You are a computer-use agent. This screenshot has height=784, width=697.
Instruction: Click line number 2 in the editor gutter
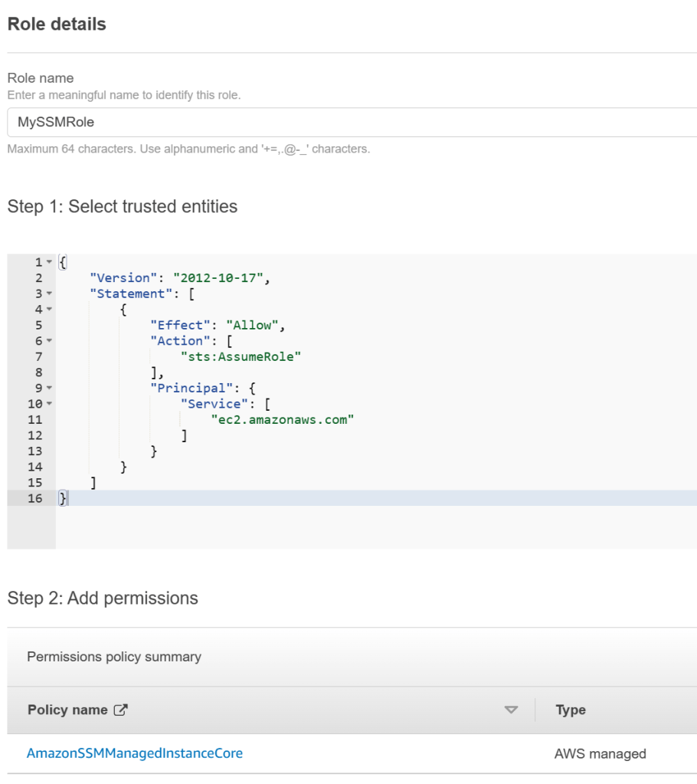[x=38, y=278]
